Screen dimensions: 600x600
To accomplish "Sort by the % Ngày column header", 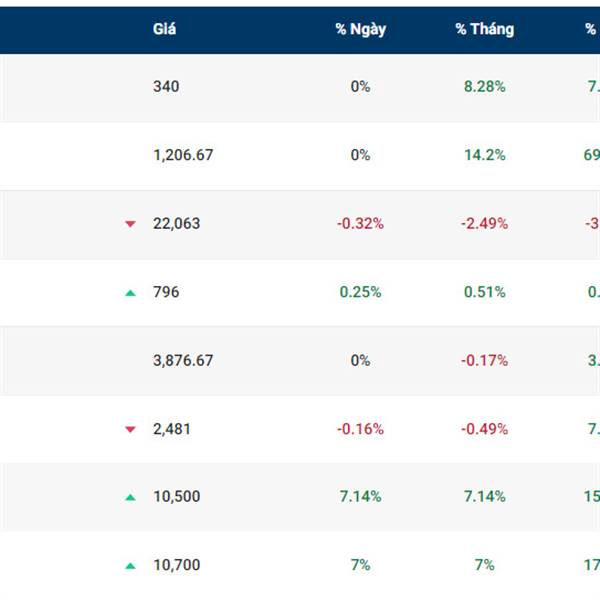I will pyautogui.click(x=360, y=29).
